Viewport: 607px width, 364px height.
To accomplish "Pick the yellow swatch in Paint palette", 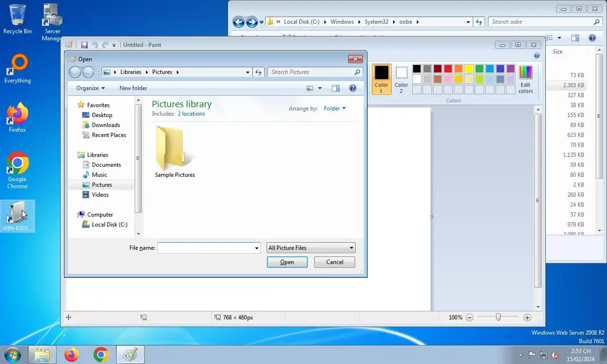I will coord(469,69).
